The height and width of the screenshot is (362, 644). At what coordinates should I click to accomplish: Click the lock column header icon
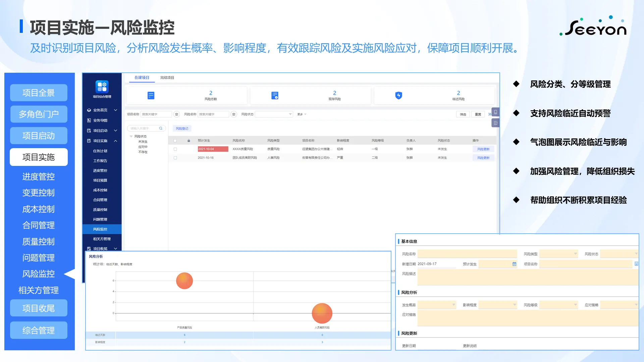click(189, 140)
